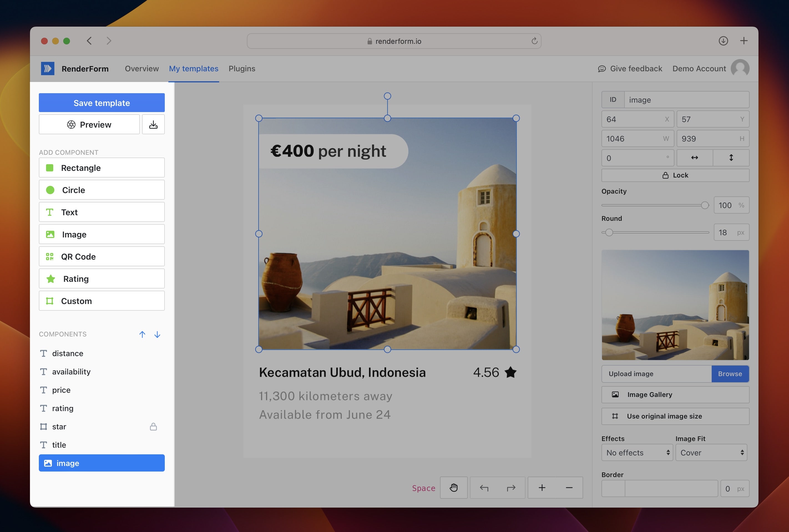Open the Border color swatch

[x=613, y=488]
